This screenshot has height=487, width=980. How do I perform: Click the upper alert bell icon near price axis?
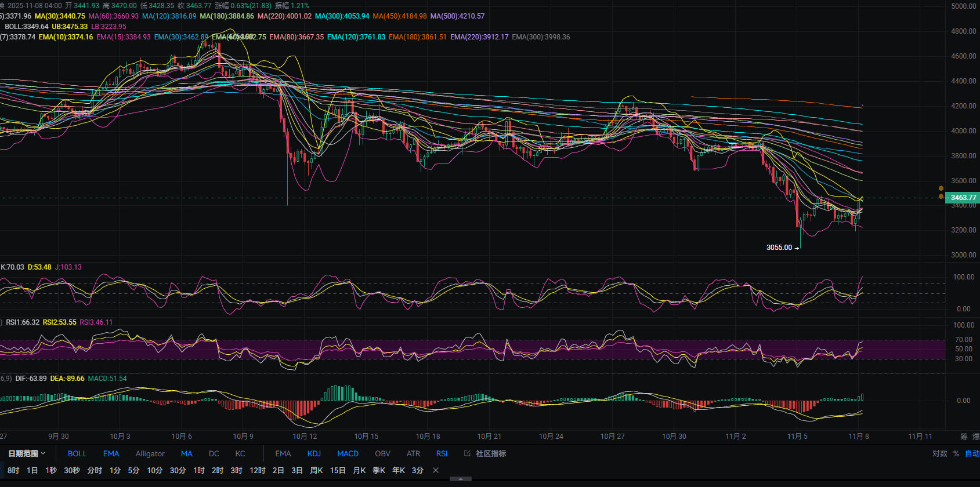click(941, 188)
